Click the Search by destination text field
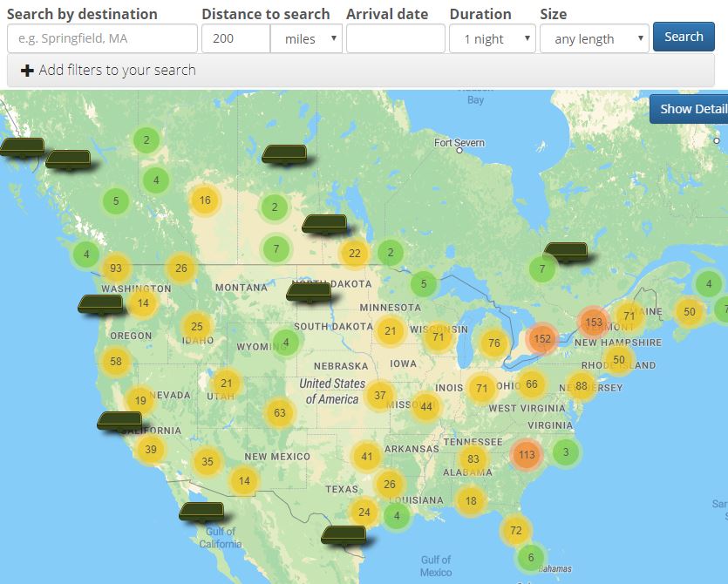 coord(102,38)
